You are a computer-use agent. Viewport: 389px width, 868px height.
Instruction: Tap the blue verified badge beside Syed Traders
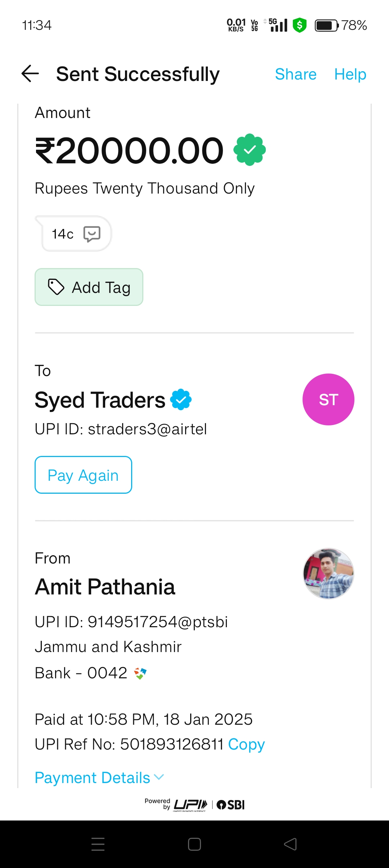coord(181,399)
